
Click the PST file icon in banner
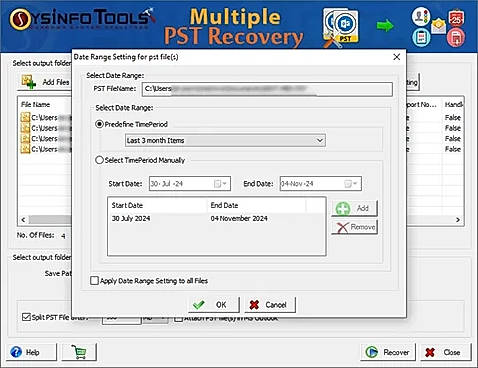(x=341, y=28)
